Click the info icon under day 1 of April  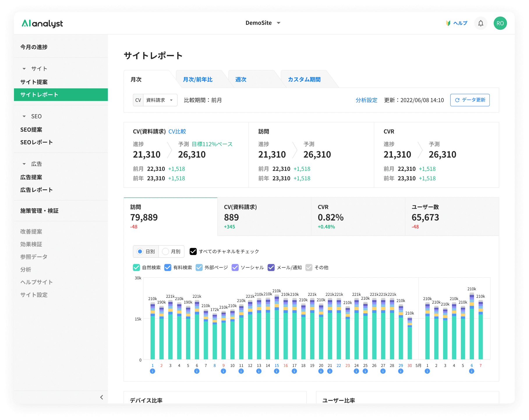152,371
